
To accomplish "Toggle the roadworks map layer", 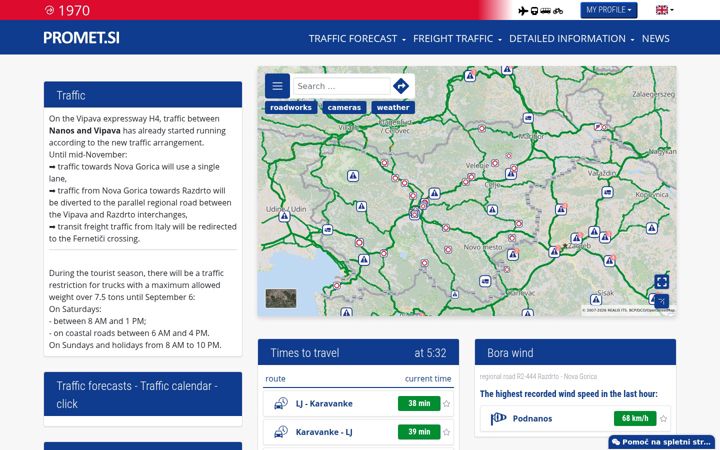I will pyautogui.click(x=291, y=107).
